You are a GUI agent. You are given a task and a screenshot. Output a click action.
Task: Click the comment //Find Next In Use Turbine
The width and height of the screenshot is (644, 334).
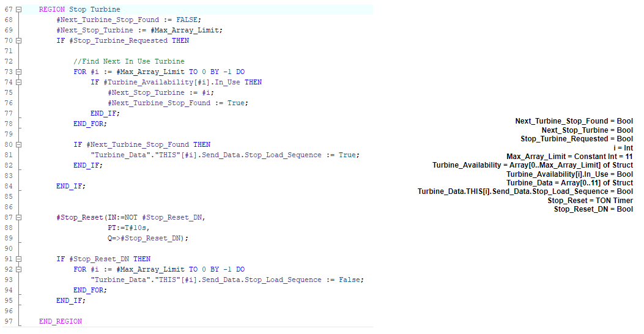coord(128,61)
